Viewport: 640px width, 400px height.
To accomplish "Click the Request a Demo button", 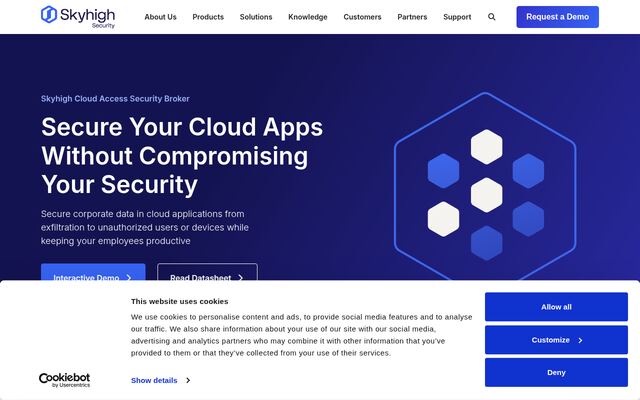I will [x=558, y=17].
